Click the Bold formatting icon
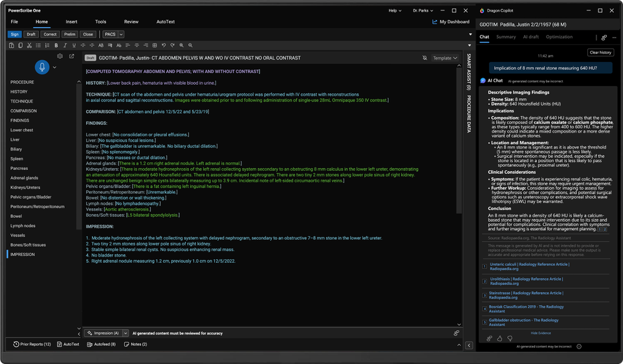623x364 pixels. point(56,45)
